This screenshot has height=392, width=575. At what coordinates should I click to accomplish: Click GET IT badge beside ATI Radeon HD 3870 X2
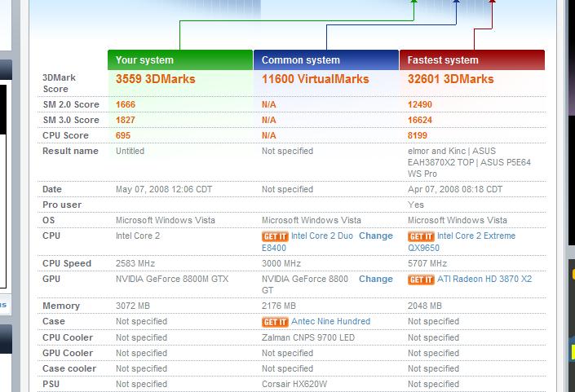[421, 280]
